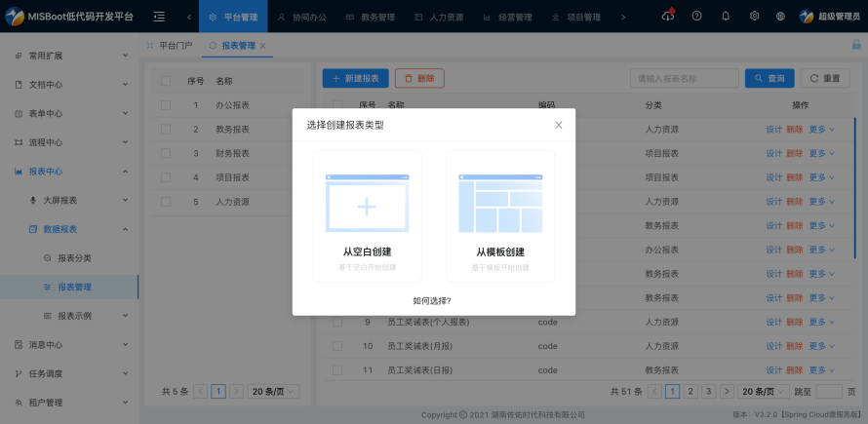Open 更多 dropdown for row 10
This screenshot has height=424, width=868.
pyautogui.click(x=822, y=346)
